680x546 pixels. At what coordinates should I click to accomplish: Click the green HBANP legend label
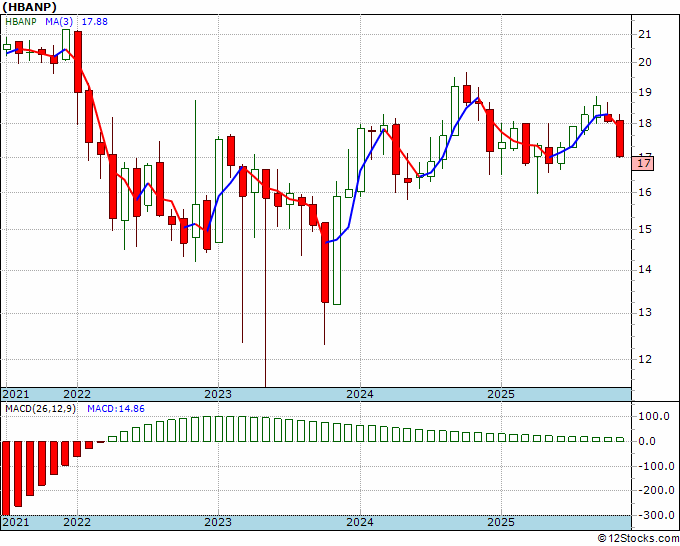pyautogui.click(x=21, y=22)
